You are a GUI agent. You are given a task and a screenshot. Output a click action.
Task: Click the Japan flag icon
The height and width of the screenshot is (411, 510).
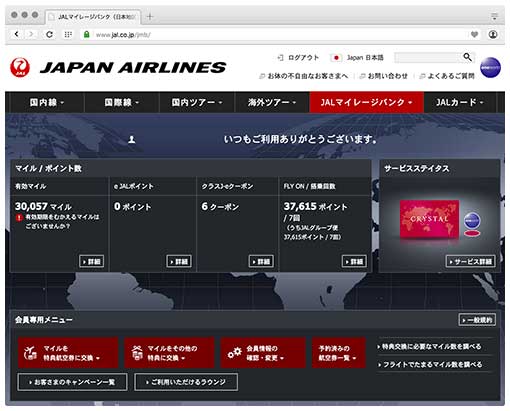pyautogui.click(x=336, y=58)
